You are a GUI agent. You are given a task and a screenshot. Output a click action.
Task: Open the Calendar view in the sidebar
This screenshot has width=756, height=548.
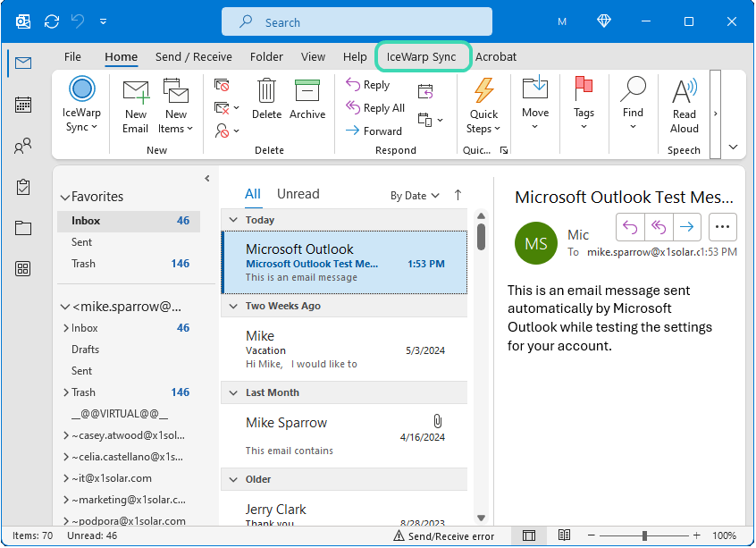[x=23, y=105]
